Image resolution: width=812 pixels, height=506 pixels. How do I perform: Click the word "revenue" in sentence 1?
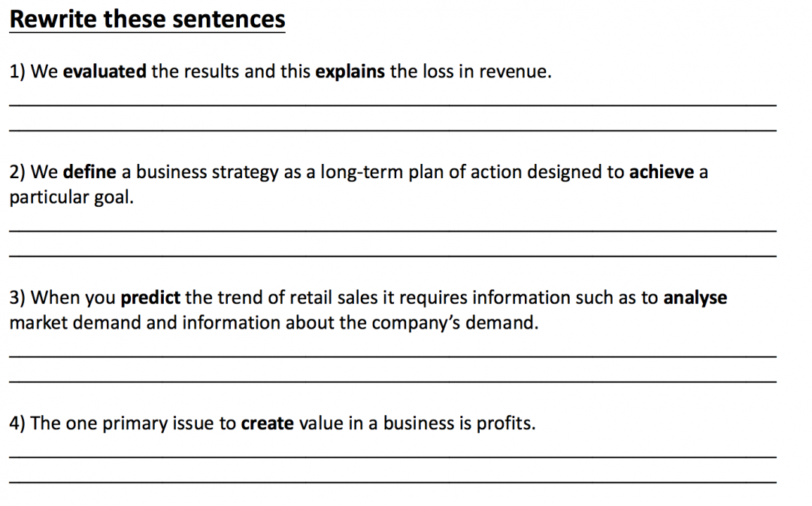(x=514, y=72)
